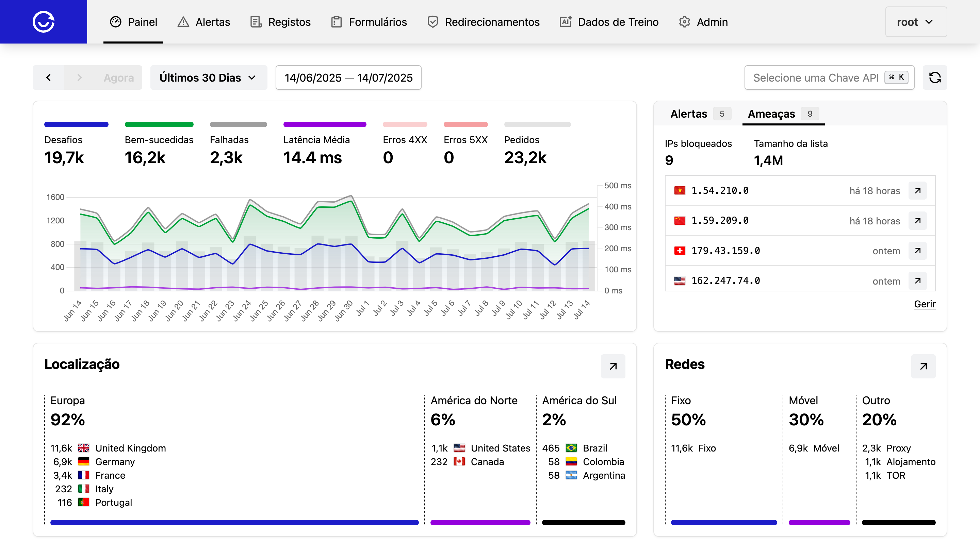Open the Selecione uma Chave API selector
This screenshot has width=980, height=544.
[829, 78]
